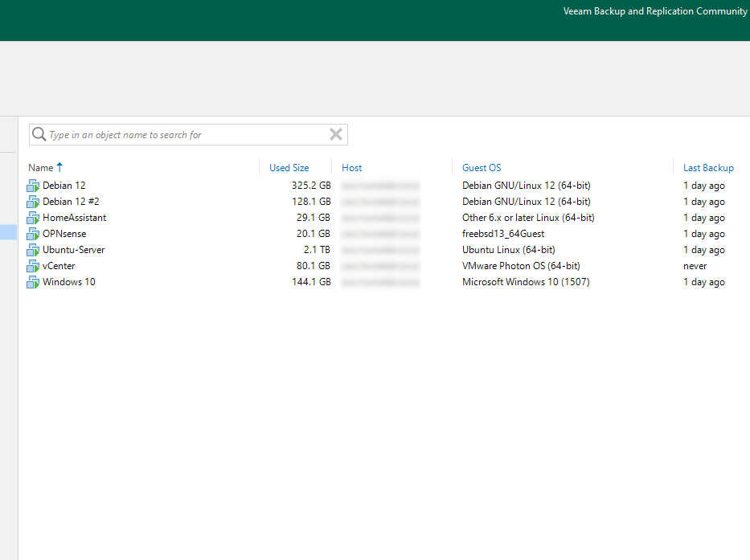Click Windows 10's last backup '1 day ago'
Viewport: 750px width, 560px height.
click(704, 282)
